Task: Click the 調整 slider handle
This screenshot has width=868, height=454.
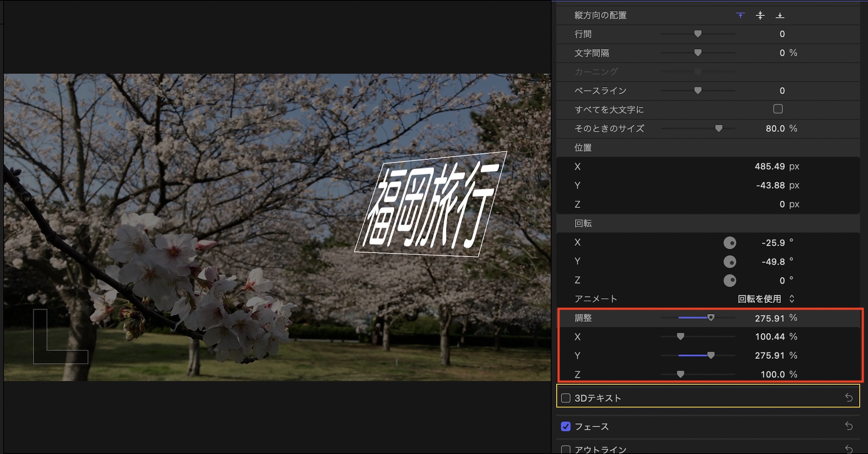Action: pos(711,318)
